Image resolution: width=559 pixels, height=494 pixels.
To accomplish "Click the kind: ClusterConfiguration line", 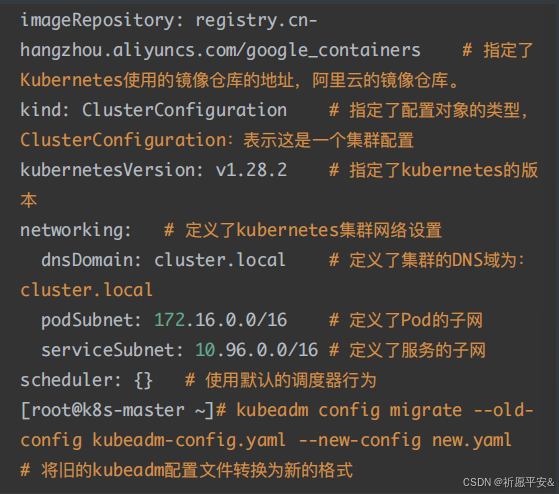I will [x=153, y=110].
